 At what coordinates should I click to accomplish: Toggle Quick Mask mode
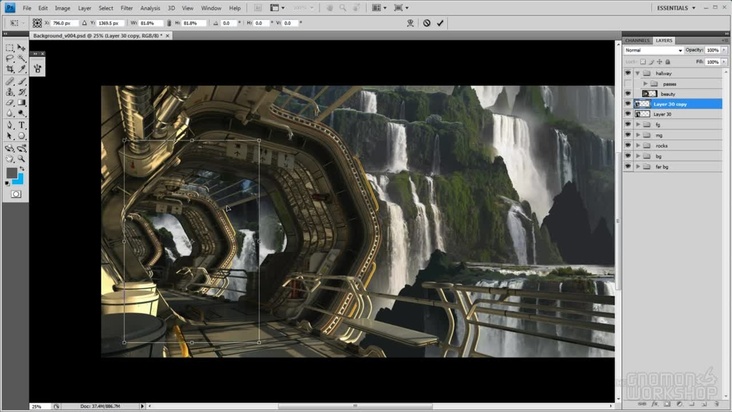coord(16,194)
